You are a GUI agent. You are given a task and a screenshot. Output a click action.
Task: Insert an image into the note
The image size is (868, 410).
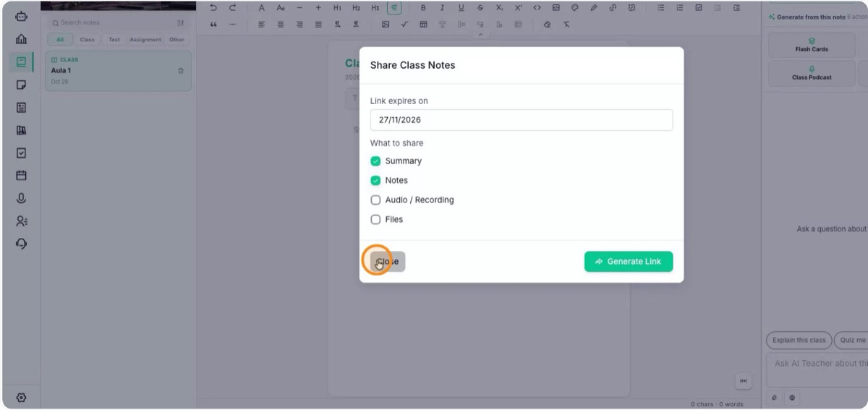(x=386, y=24)
